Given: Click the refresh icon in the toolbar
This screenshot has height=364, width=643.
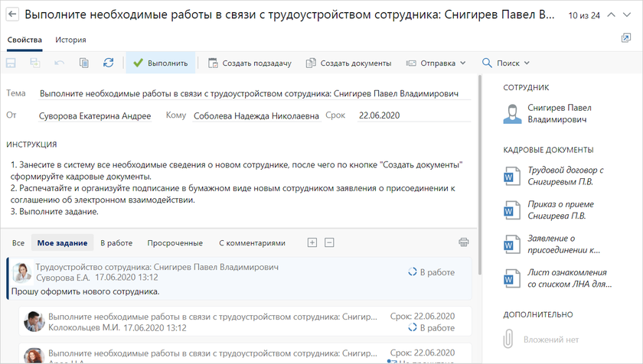Looking at the screenshot, I should [x=108, y=63].
